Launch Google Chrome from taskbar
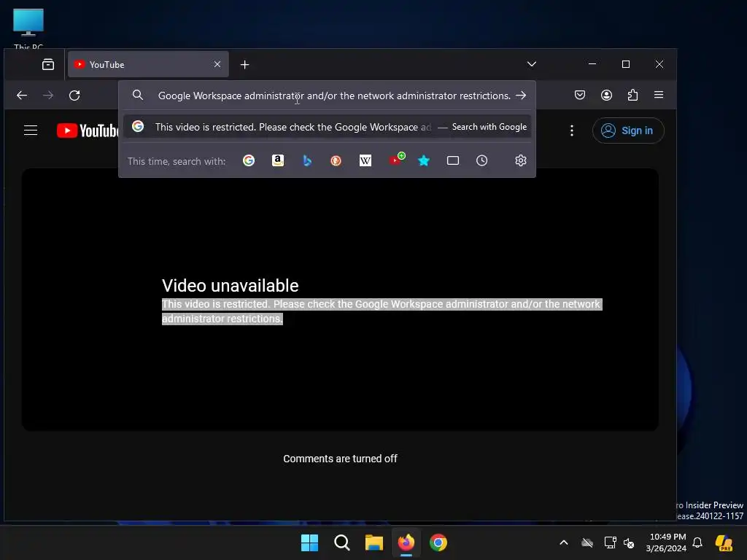The height and width of the screenshot is (560, 747). 438,542
